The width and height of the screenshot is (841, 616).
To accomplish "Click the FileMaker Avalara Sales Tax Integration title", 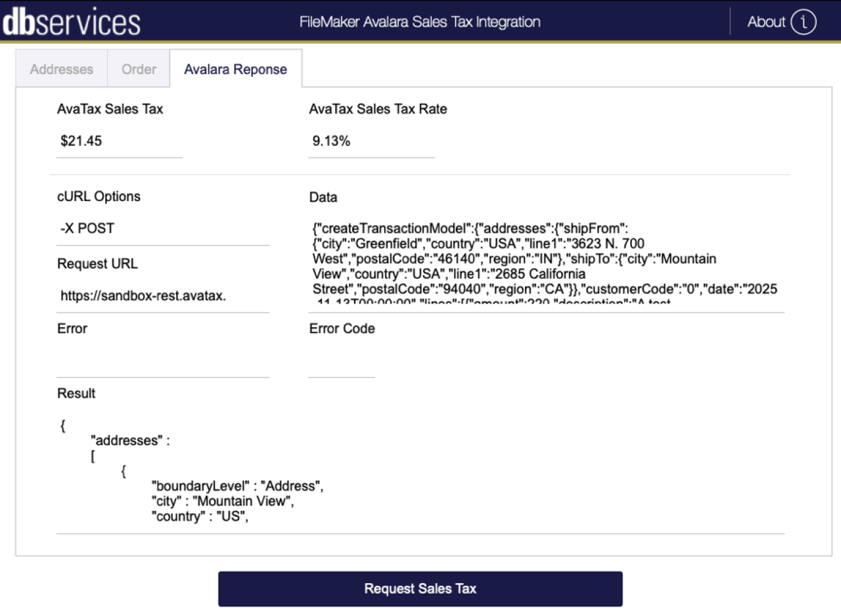I will [x=420, y=22].
